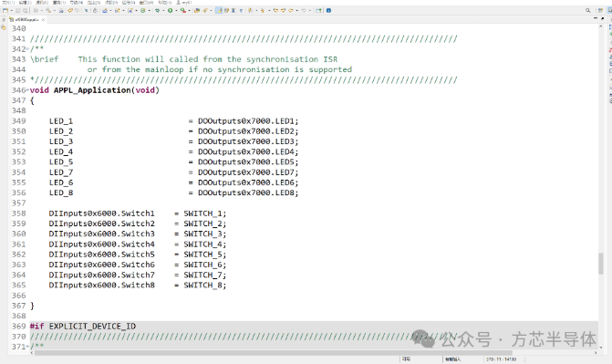Open the Help menu
This screenshot has height=364, width=612.
(x=165, y=3)
